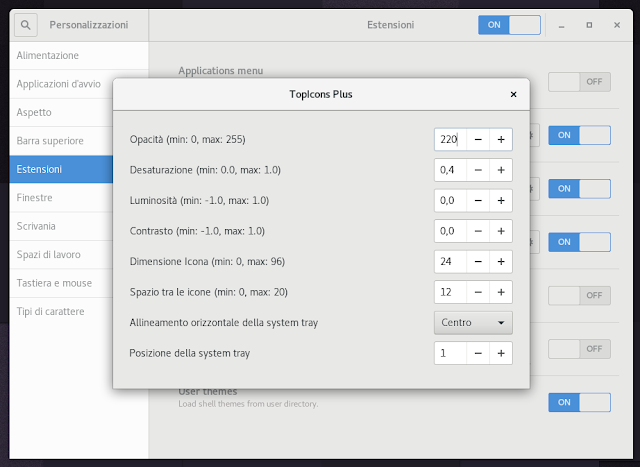This screenshot has width=640, height=467.
Task: Select Aspetto in the sidebar
Action: 61,112
